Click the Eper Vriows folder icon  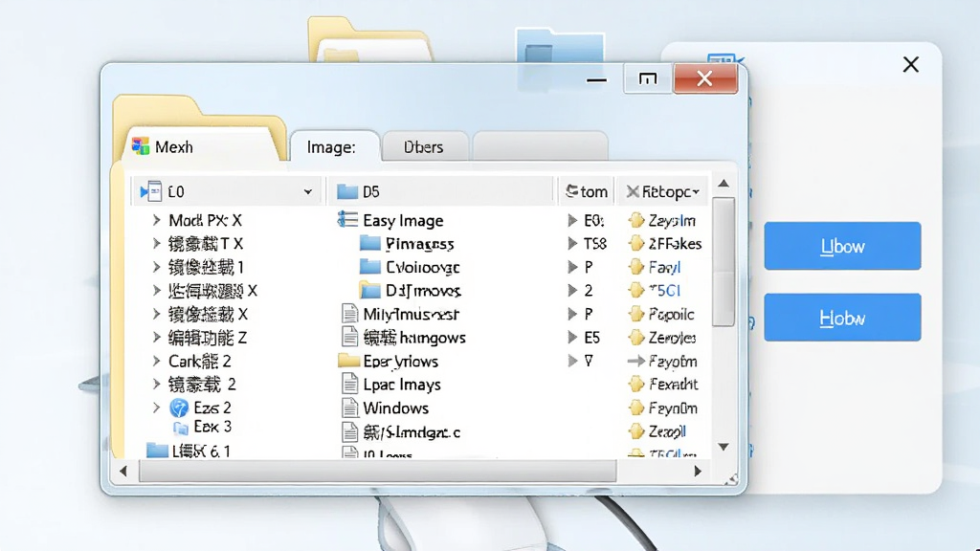(348, 361)
